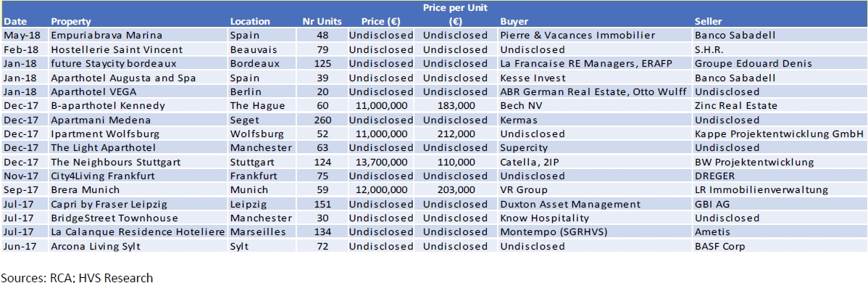Click the La Calanque Residence Hoteliere cell
The width and height of the screenshot is (868, 283).
point(138,232)
